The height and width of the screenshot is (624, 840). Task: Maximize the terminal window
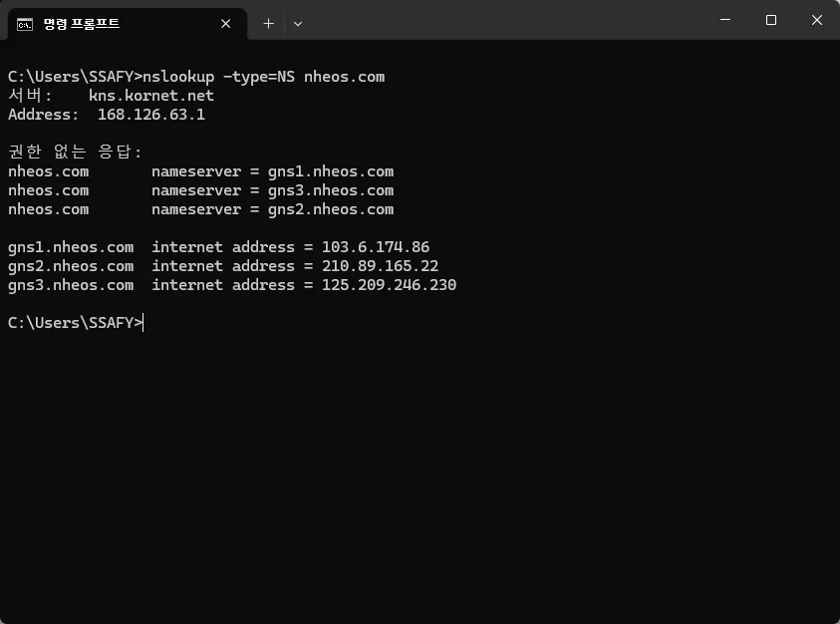pyautogui.click(x=771, y=20)
